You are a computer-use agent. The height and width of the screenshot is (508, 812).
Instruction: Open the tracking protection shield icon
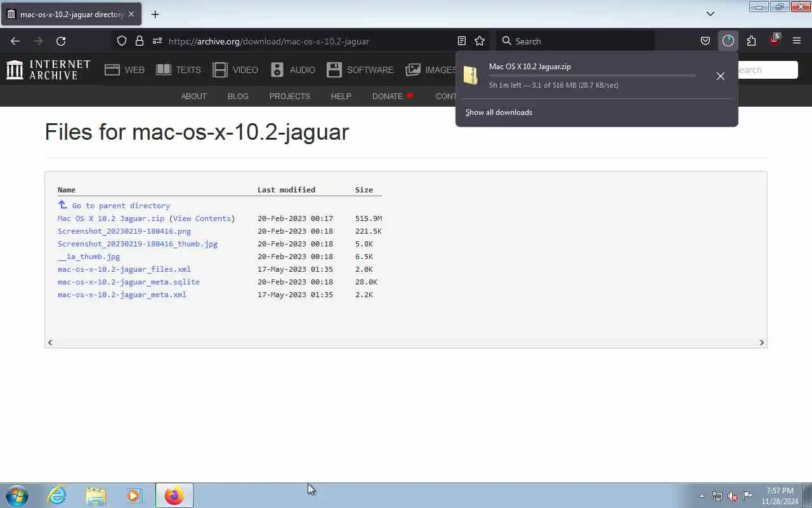pos(122,41)
